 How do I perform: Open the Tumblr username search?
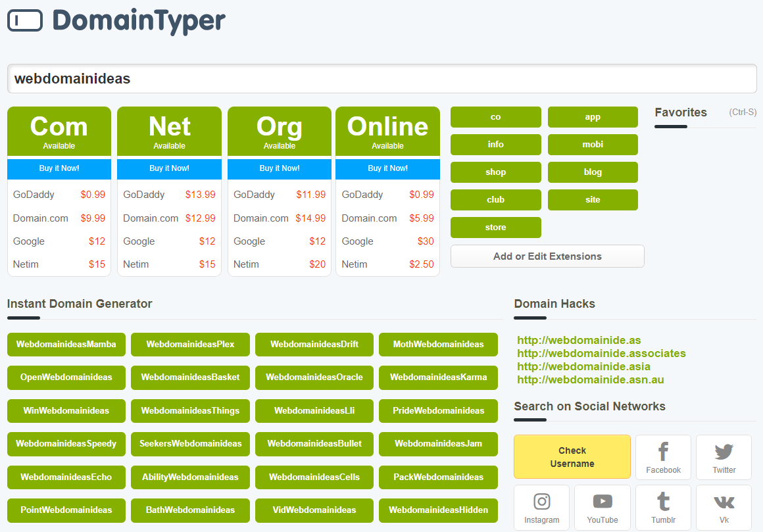[x=663, y=507]
